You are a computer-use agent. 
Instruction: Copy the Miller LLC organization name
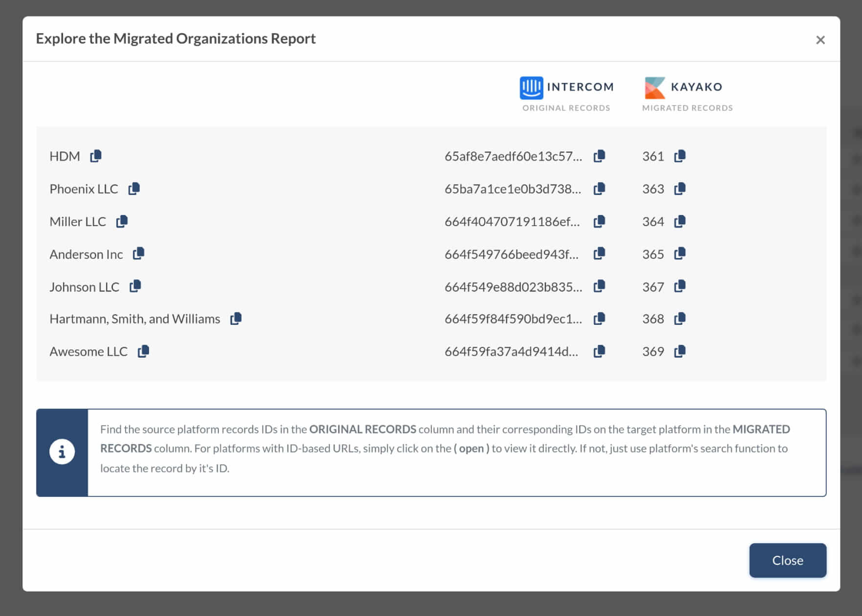[x=122, y=221]
